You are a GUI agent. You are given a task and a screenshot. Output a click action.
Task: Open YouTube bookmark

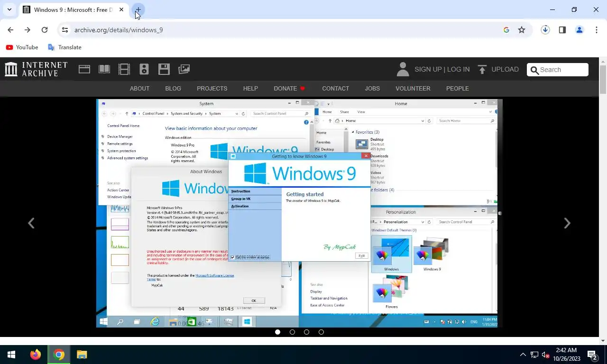(x=22, y=47)
